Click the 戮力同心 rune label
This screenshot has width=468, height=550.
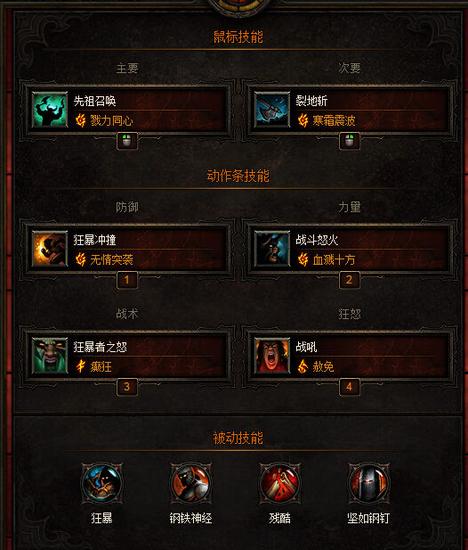coord(112,121)
